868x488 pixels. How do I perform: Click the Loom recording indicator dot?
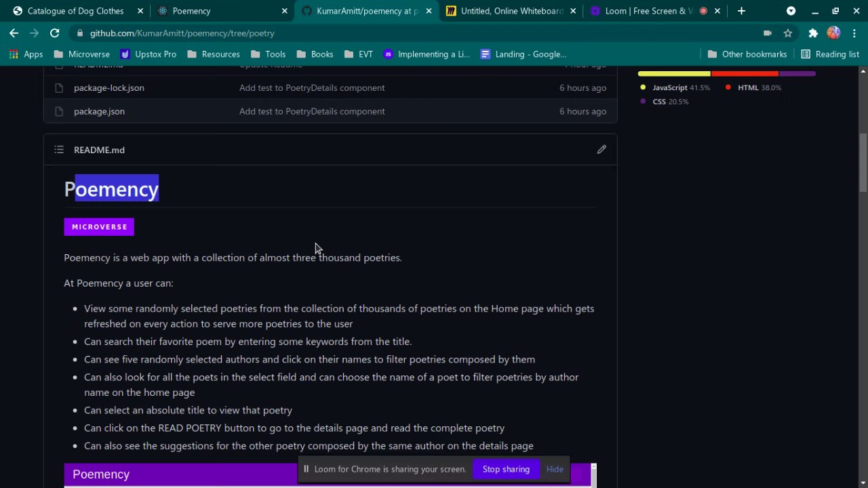pos(703,11)
